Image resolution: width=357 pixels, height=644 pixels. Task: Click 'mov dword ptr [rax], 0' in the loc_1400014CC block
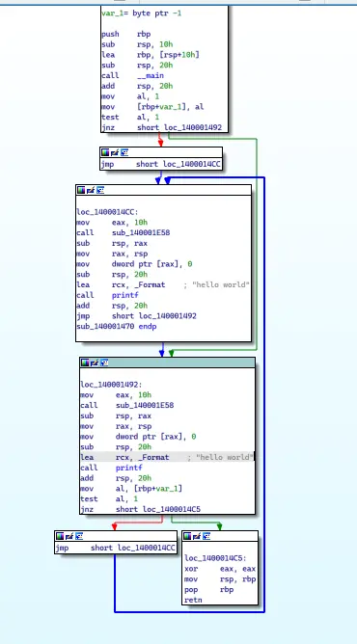(134, 264)
